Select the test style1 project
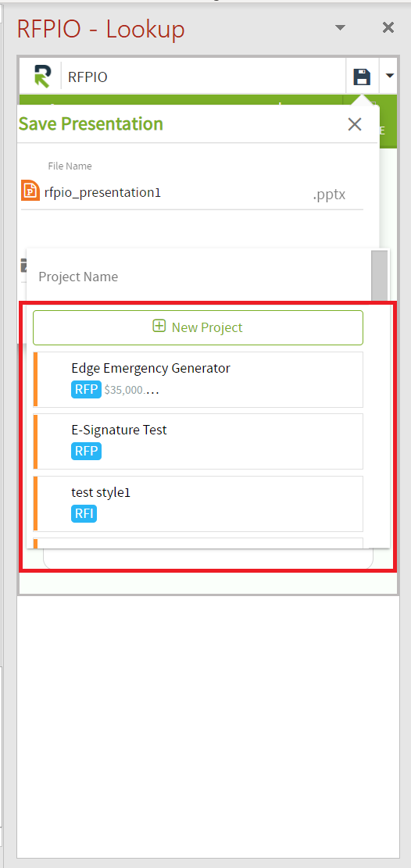Image resolution: width=411 pixels, height=868 pixels. (x=198, y=504)
